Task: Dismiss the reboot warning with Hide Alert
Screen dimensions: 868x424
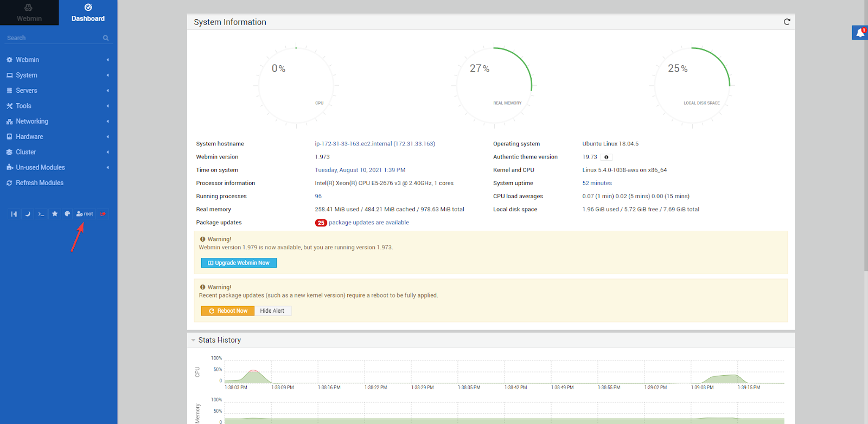Action: [272, 311]
